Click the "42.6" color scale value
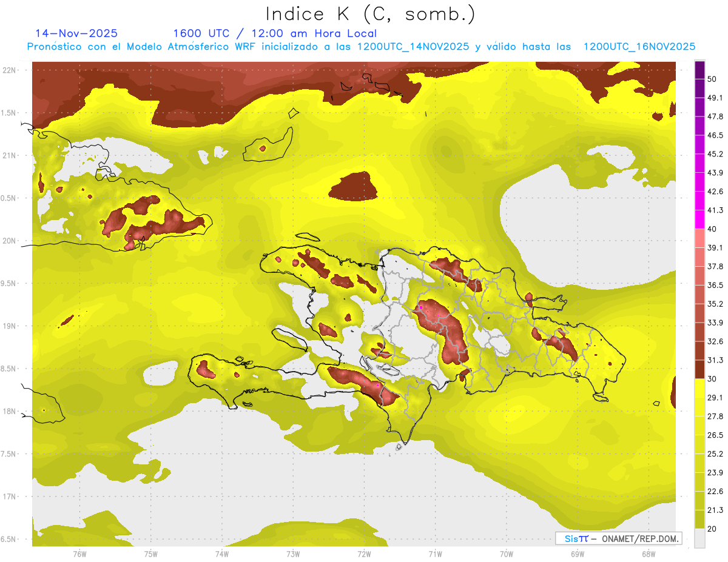 click(x=715, y=192)
